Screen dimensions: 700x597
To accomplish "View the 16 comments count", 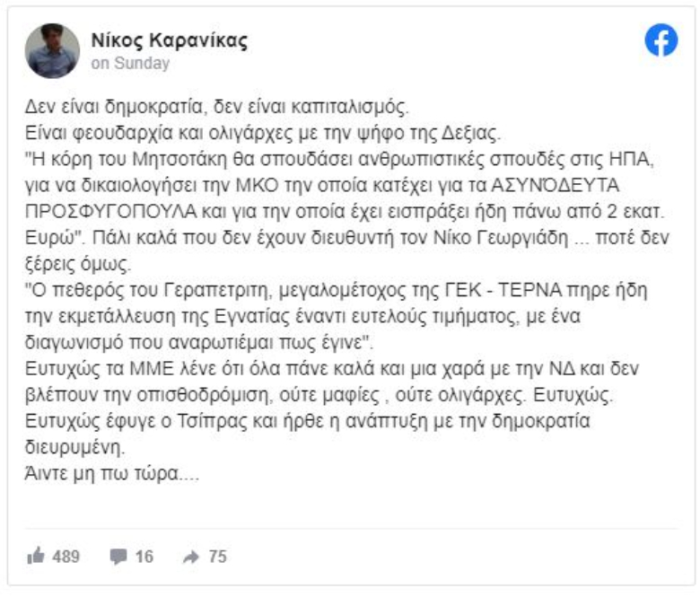I will point(144,557).
